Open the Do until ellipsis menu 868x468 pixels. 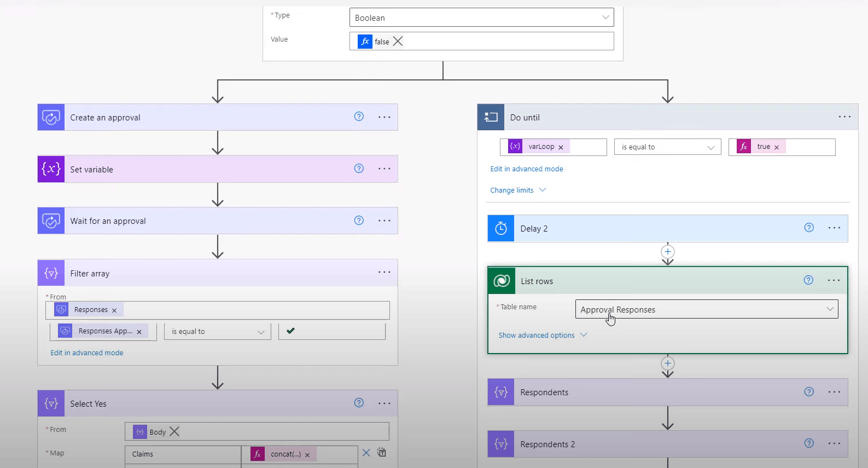844,117
